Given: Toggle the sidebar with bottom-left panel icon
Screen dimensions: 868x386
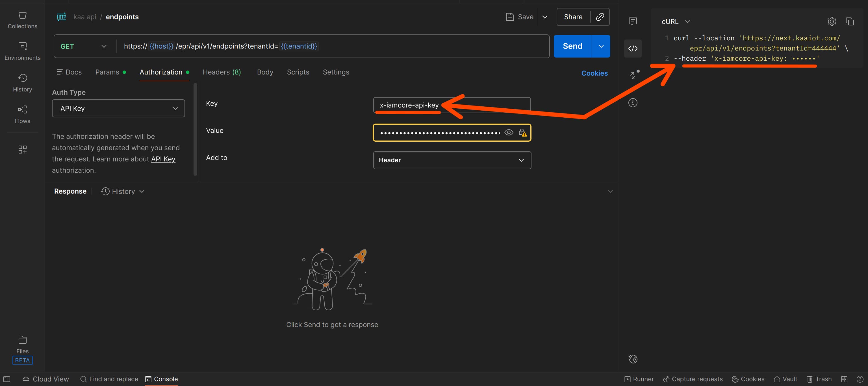Looking at the screenshot, I should pos(7,379).
